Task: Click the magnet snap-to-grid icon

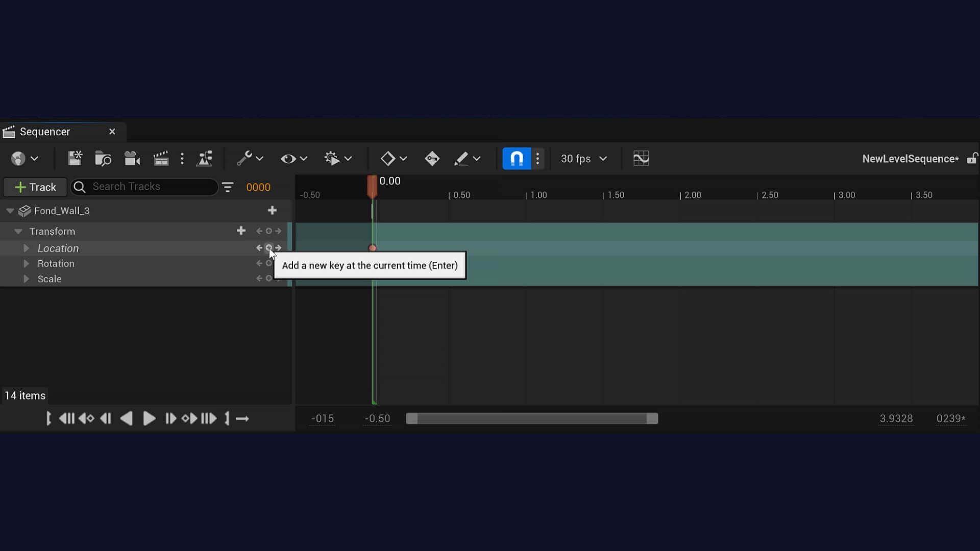Action: (x=516, y=158)
